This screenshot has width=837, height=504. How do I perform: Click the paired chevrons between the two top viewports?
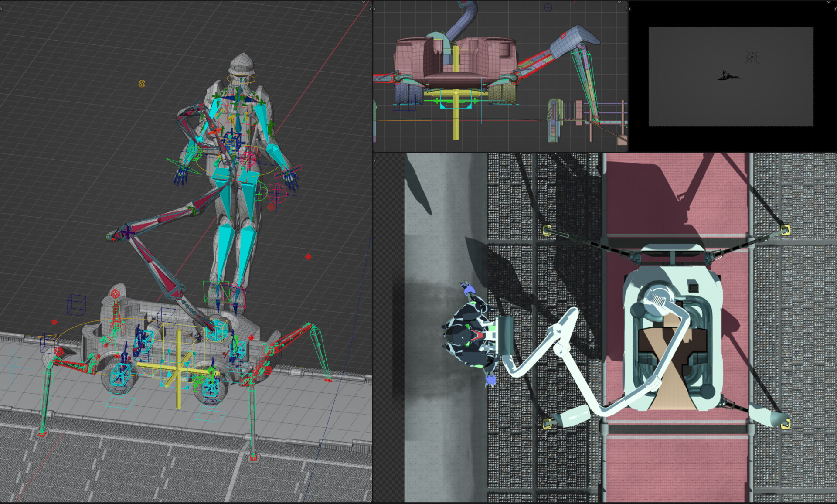click(627, 9)
